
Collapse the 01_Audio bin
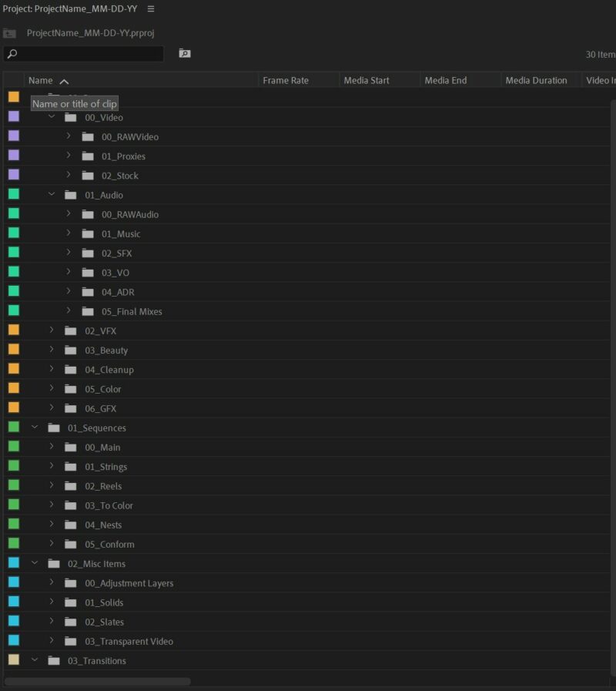coord(52,194)
